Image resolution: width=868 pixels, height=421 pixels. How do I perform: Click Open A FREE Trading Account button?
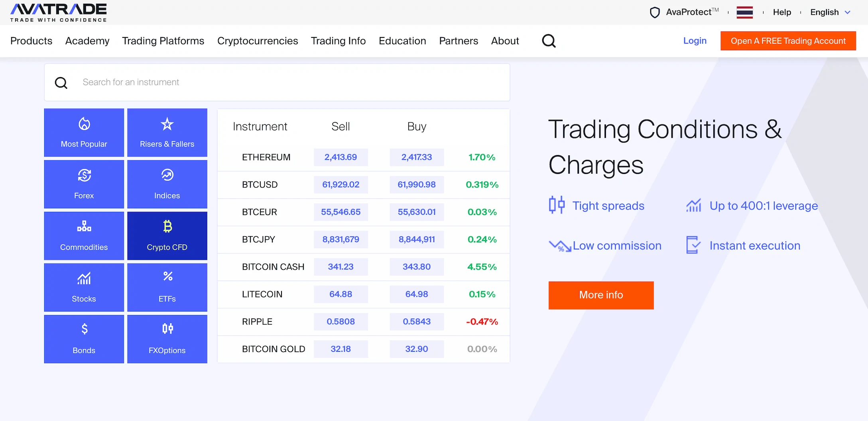click(788, 41)
